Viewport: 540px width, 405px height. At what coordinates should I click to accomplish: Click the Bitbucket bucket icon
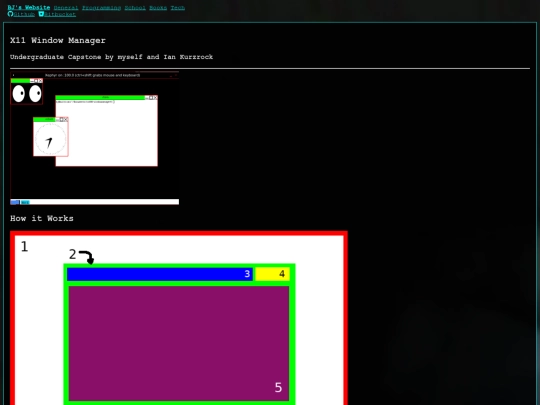tap(41, 14)
